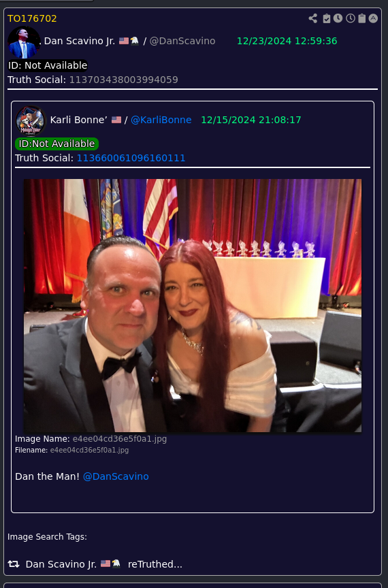Click the reTruth arrows icon at bottom
The width and height of the screenshot is (388, 588).
click(x=14, y=563)
